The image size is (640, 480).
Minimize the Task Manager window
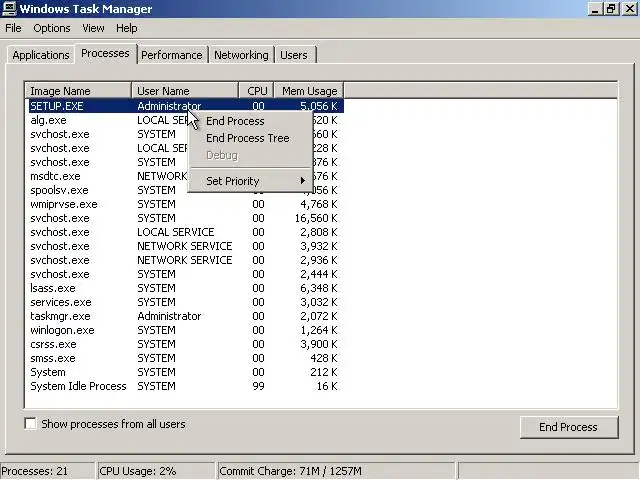tap(596, 9)
